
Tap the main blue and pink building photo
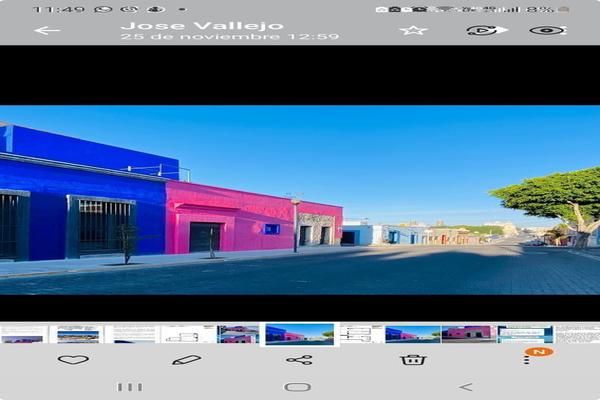tap(300, 200)
